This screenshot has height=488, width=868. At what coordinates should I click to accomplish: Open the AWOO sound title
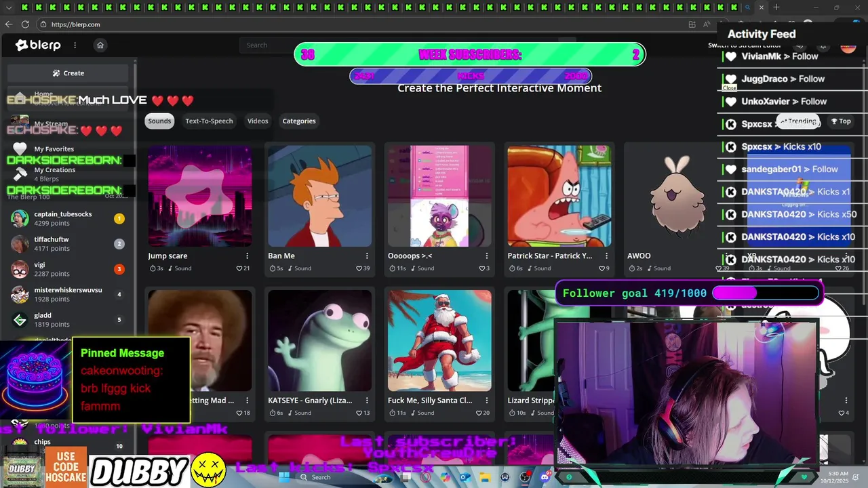639,256
